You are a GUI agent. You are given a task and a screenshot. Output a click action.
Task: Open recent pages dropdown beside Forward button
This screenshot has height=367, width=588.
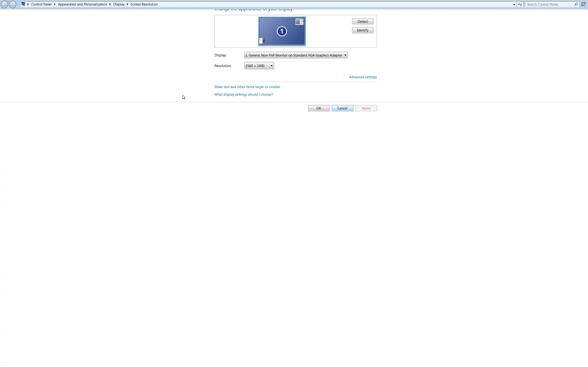pyautogui.click(x=18, y=5)
